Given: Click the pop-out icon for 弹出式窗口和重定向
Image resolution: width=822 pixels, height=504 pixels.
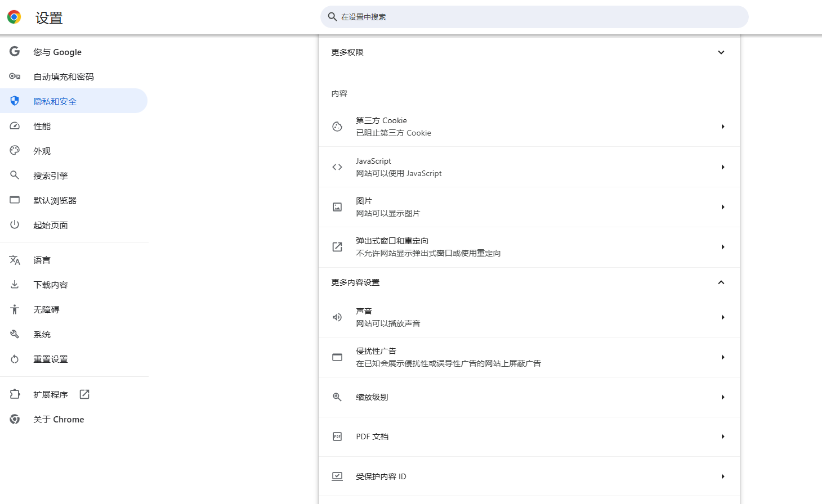Looking at the screenshot, I should pyautogui.click(x=337, y=247).
